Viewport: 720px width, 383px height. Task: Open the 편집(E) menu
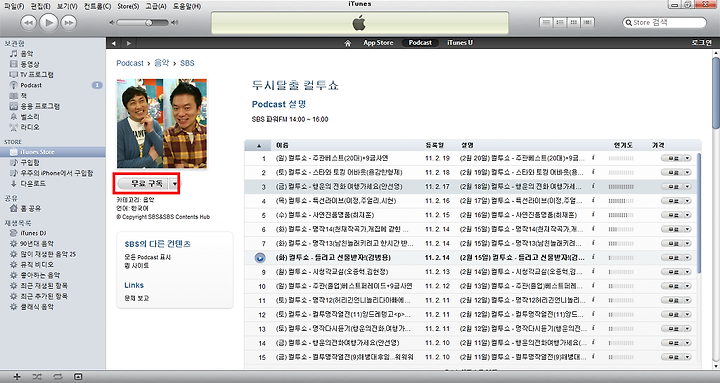(x=40, y=6)
